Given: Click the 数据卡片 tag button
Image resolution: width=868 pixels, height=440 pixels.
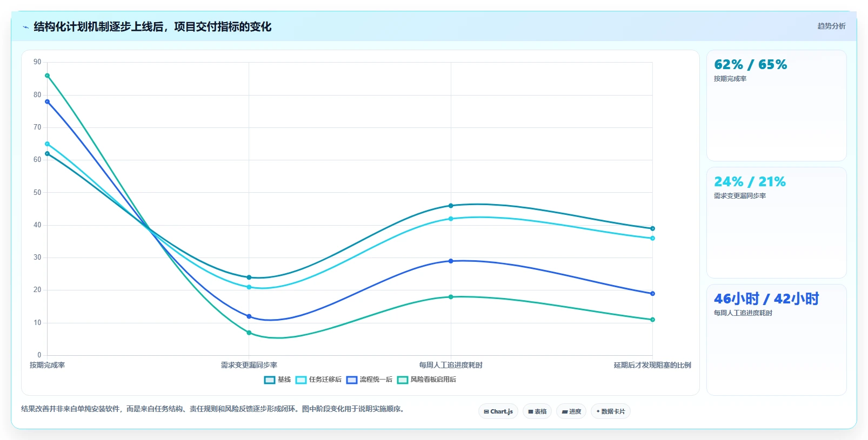Looking at the screenshot, I should coord(611,411).
